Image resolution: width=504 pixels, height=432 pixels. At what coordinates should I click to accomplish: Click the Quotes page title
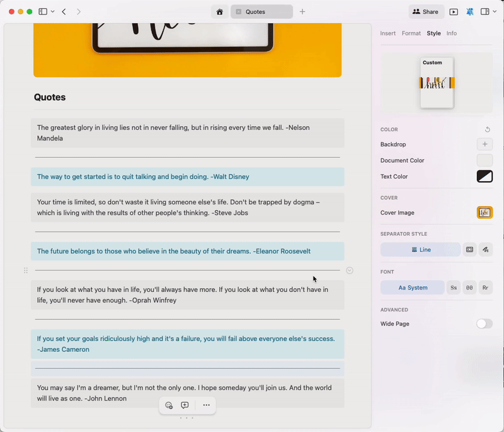click(x=50, y=97)
